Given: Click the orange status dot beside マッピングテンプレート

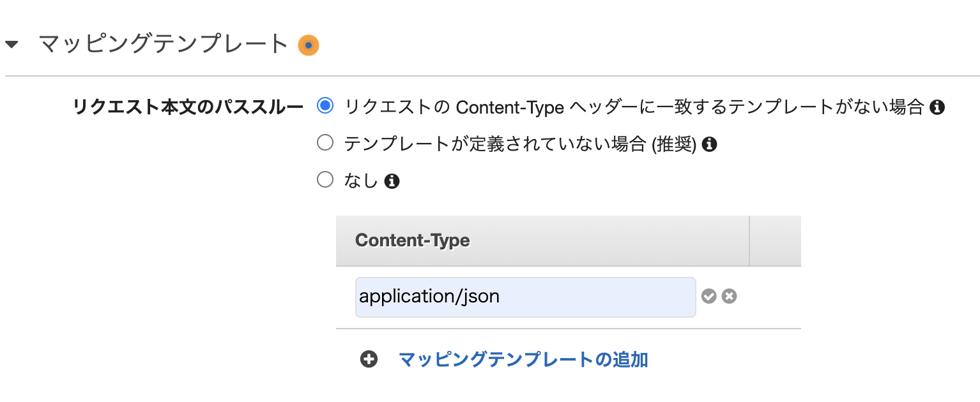Looking at the screenshot, I should (309, 45).
